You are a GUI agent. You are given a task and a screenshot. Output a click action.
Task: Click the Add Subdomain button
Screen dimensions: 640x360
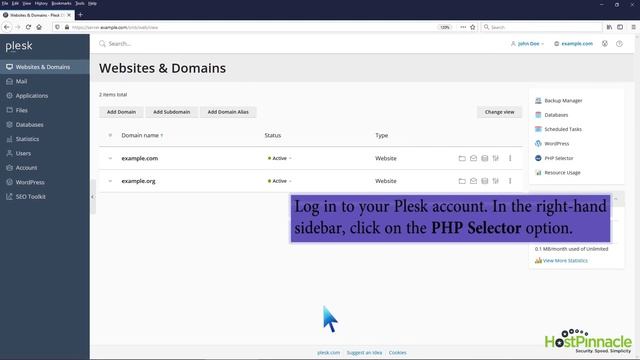171,112
